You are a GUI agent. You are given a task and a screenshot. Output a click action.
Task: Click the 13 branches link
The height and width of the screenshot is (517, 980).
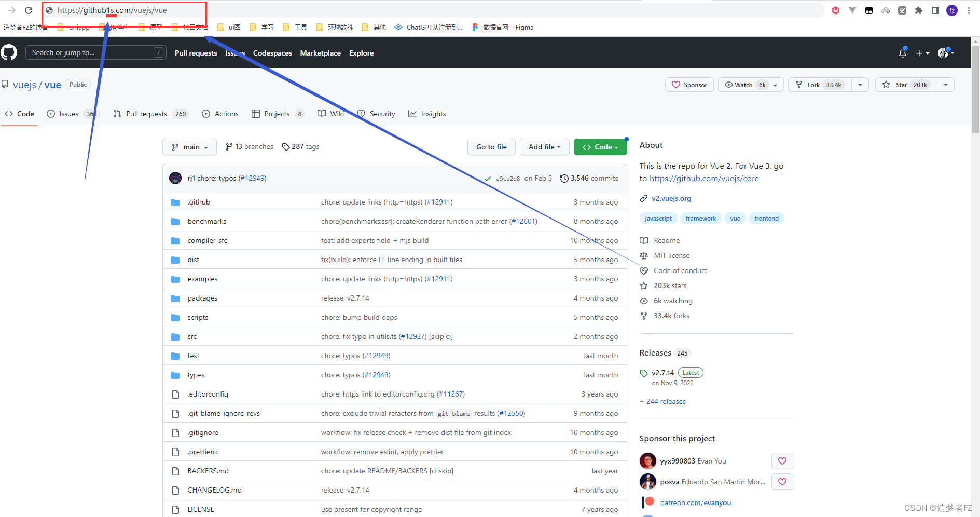click(250, 147)
